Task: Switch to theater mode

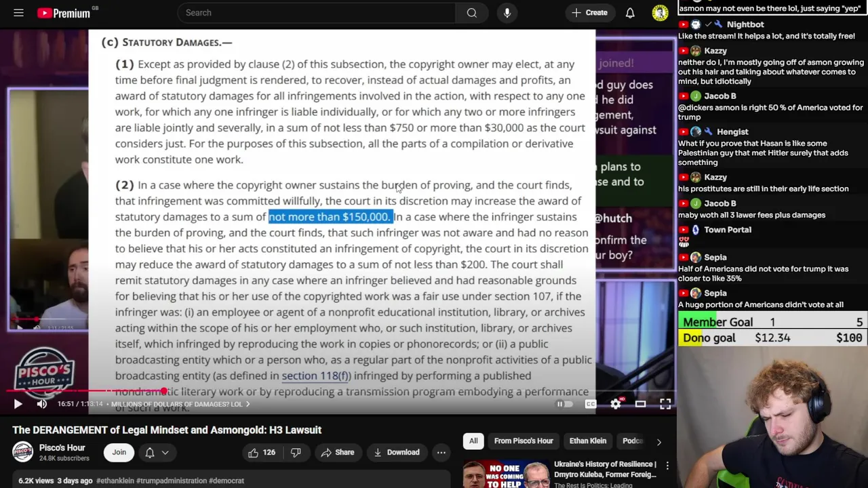Action: coord(640,404)
